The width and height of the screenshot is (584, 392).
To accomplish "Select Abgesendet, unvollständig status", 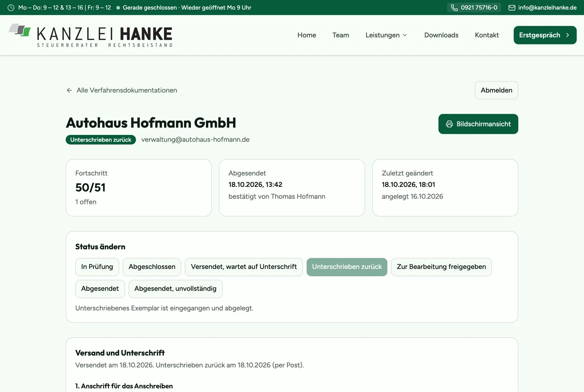I will 176,289.
